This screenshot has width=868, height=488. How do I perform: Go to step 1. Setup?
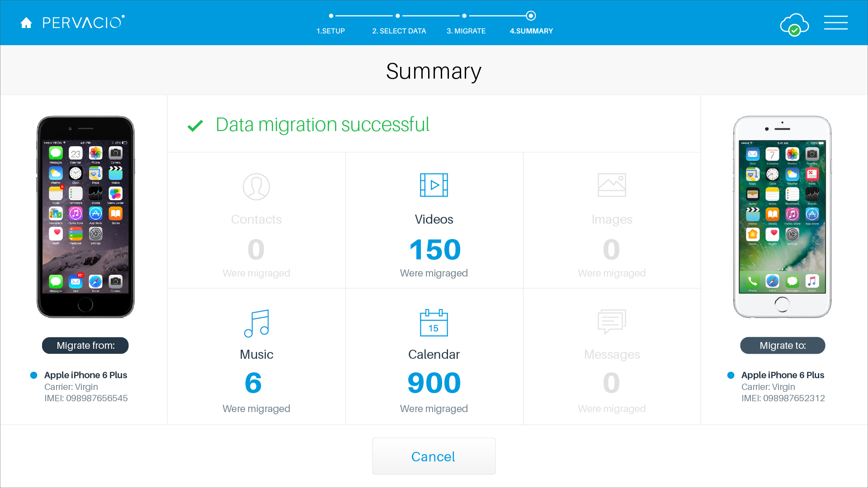pyautogui.click(x=330, y=31)
